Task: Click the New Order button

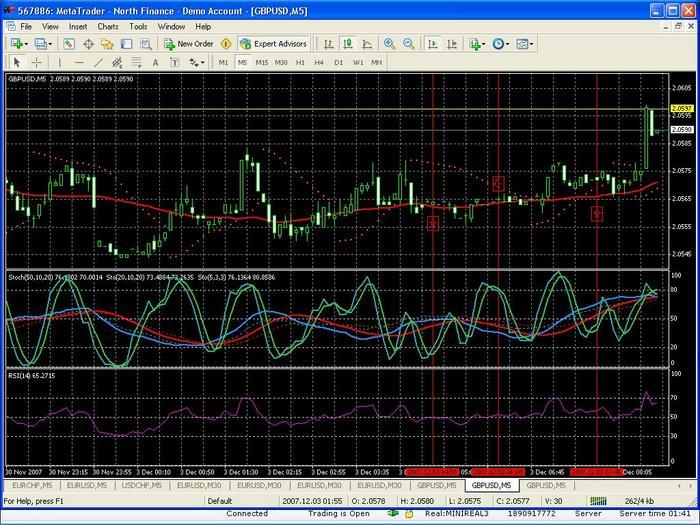Action: (x=189, y=44)
